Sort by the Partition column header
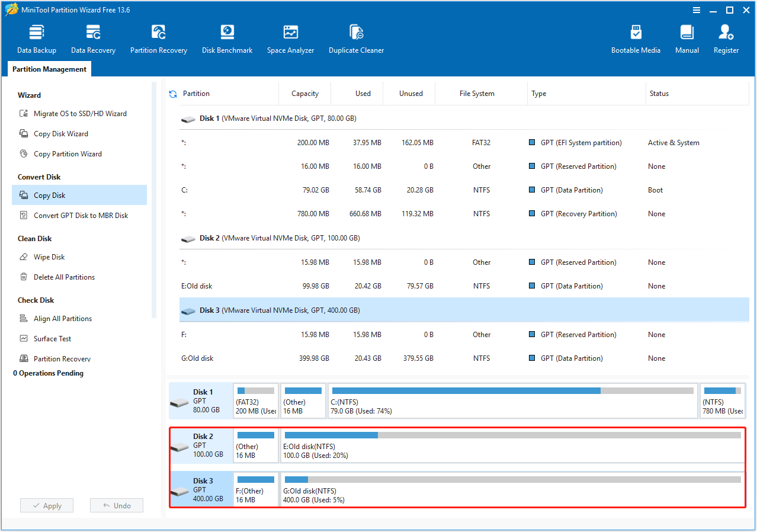The image size is (757, 532). (x=229, y=94)
